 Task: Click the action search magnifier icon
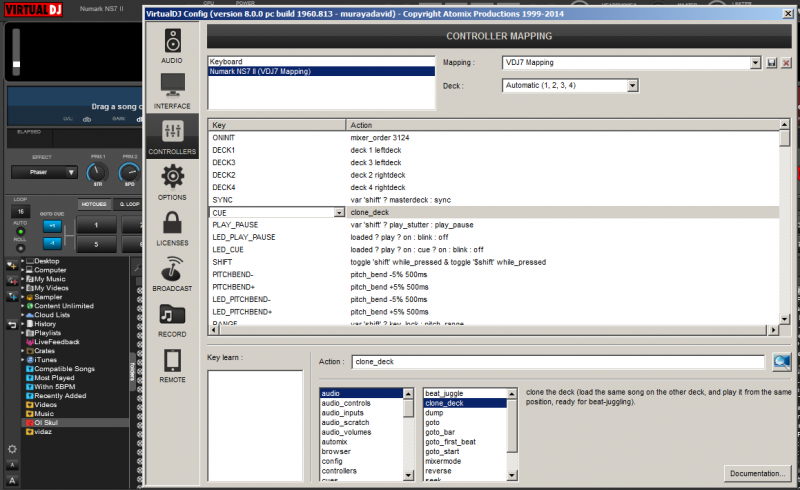pyautogui.click(x=781, y=362)
